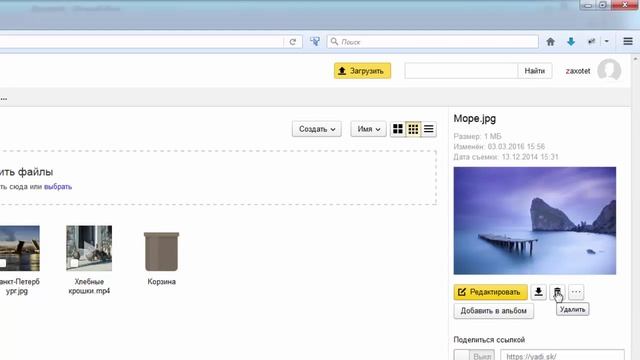Click the Хлебные крошки.mp4 file name
This screenshot has height=360, width=640.
click(89, 286)
